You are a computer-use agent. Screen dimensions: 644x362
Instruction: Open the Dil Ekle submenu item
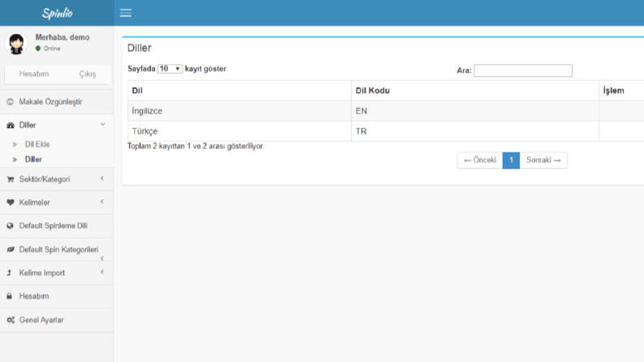tap(37, 144)
